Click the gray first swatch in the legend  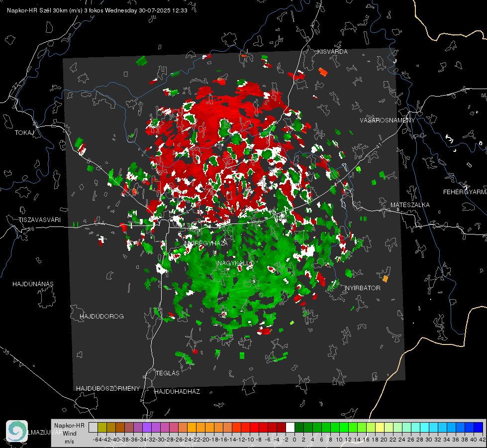click(93, 428)
